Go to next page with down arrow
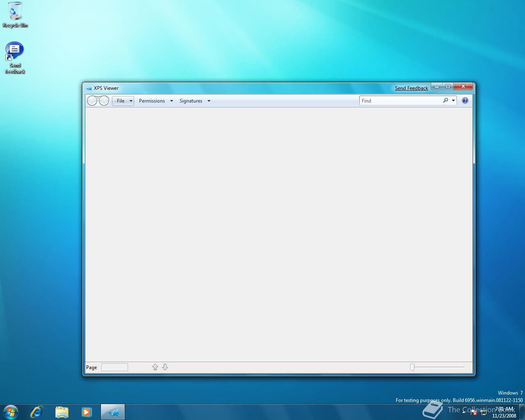525x420 pixels. 165,367
